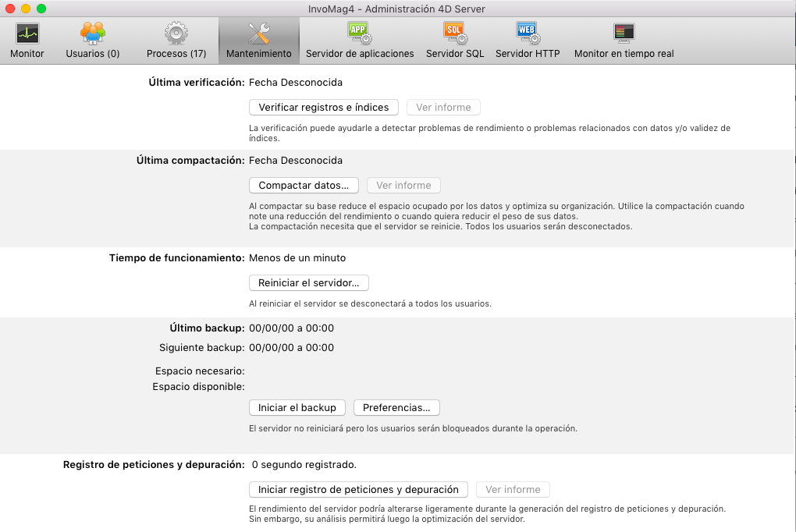796x532 pixels.
Task: Switch to the Servidor SQL icon
Action: pos(455,34)
